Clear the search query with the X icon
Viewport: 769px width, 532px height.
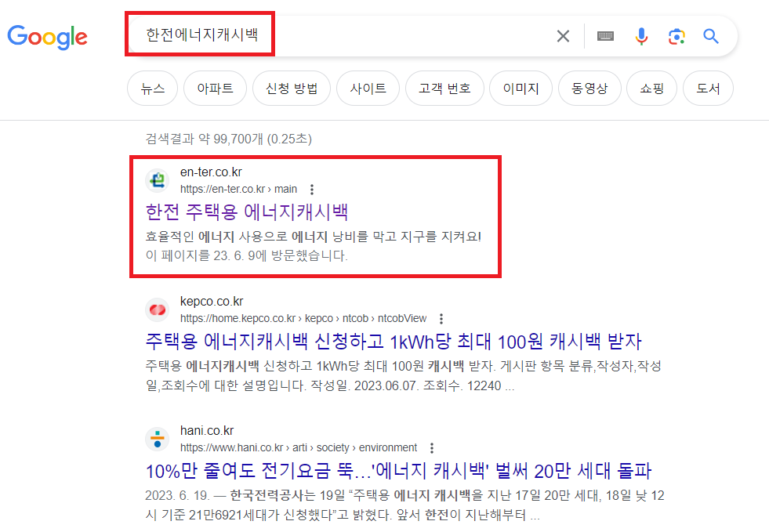pos(563,35)
